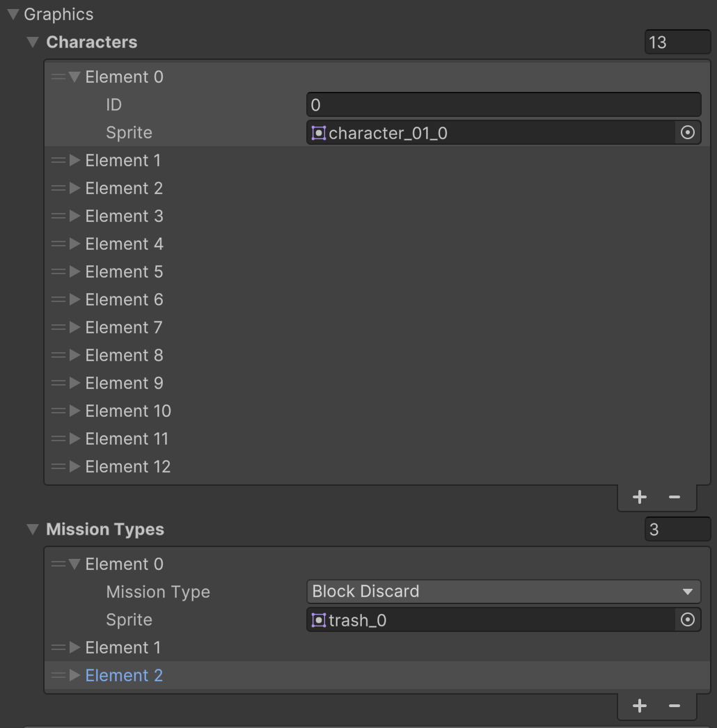Click the Mission Types array size field
The height and width of the screenshot is (728, 717).
(677, 529)
